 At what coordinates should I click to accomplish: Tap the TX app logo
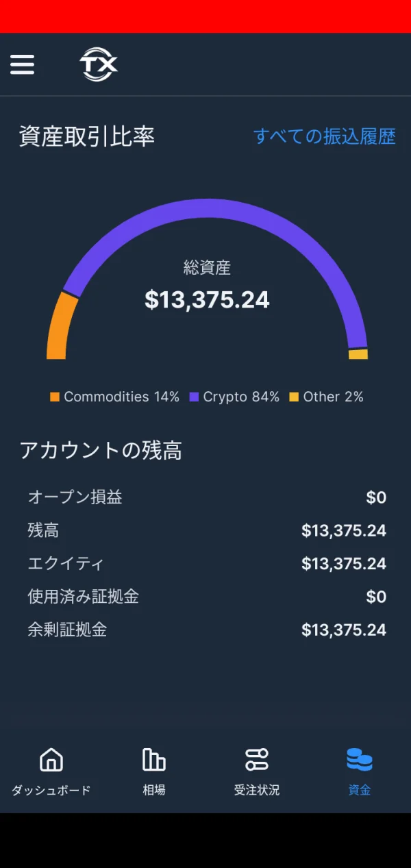[97, 64]
